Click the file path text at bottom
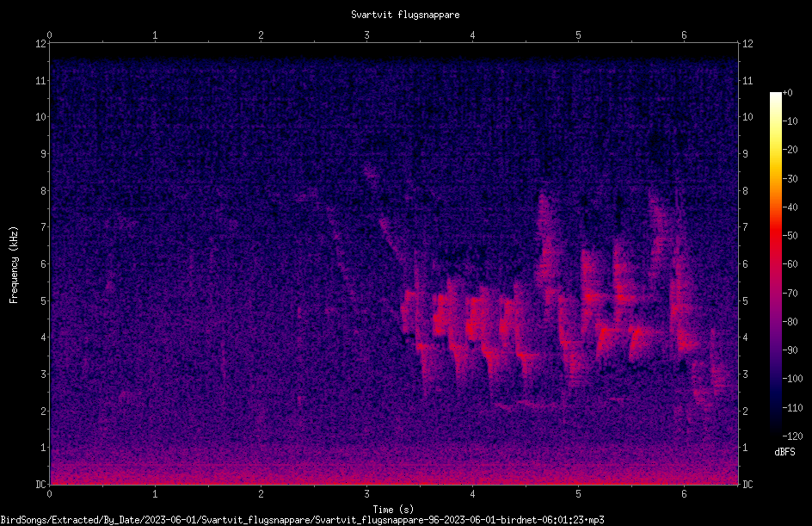This screenshot has width=812, height=526. pyautogui.click(x=302, y=520)
